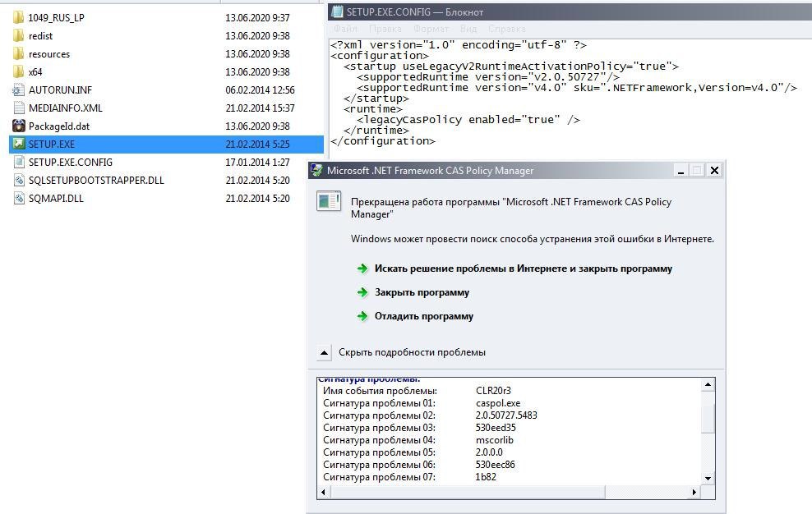Click the value '2.0.50727.5483' in details
This screenshot has height=514, width=812.
506,415
